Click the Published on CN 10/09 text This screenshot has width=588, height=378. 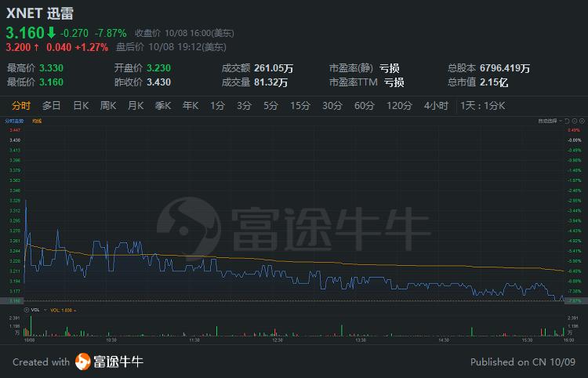[523, 362]
